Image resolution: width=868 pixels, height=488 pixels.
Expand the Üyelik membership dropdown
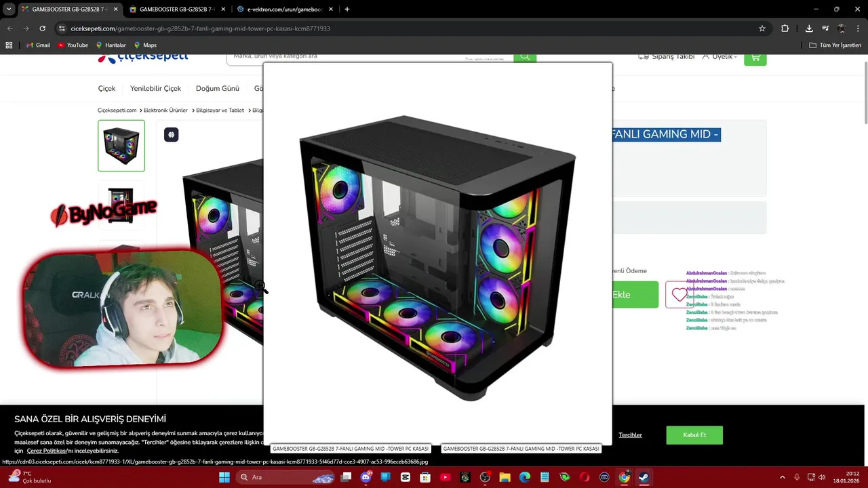pos(719,57)
